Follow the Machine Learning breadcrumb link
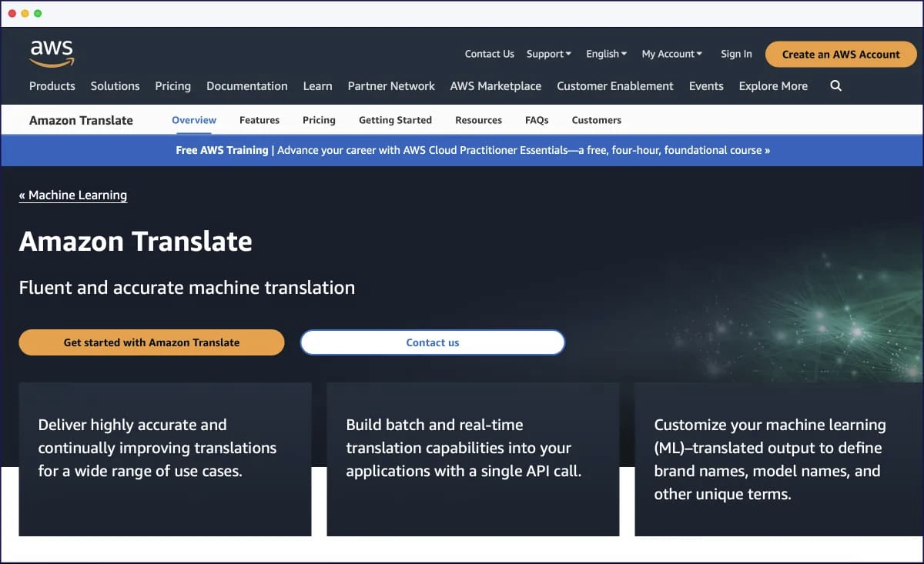 73,195
